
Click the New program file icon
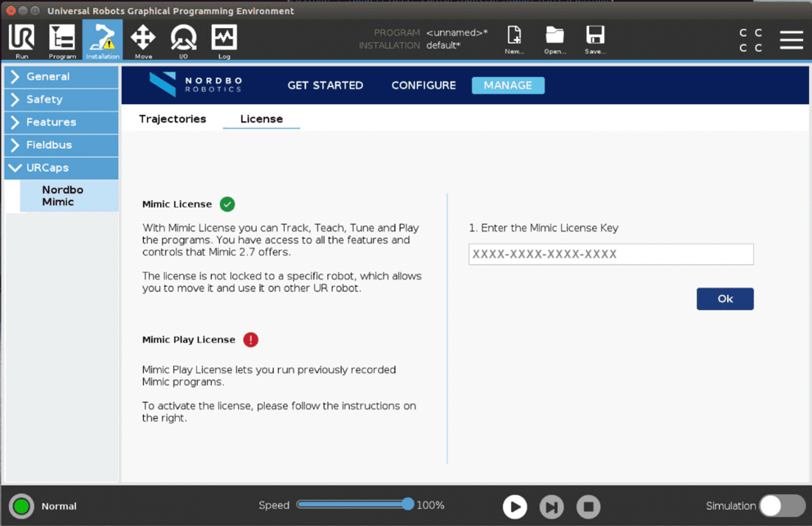514,38
